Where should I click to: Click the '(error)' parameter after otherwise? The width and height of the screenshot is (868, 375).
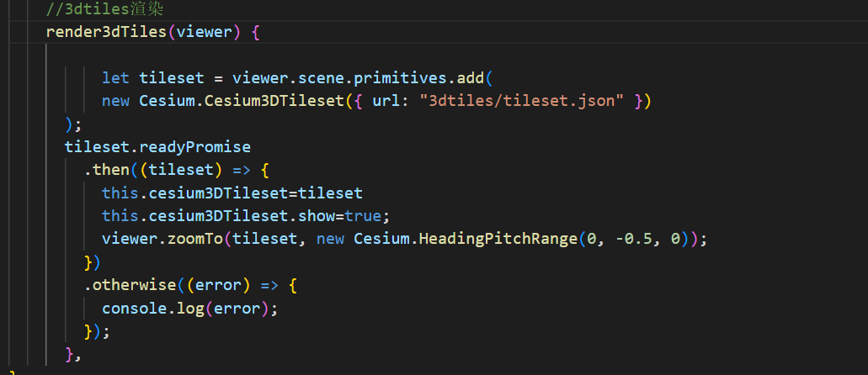(x=218, y=285)
